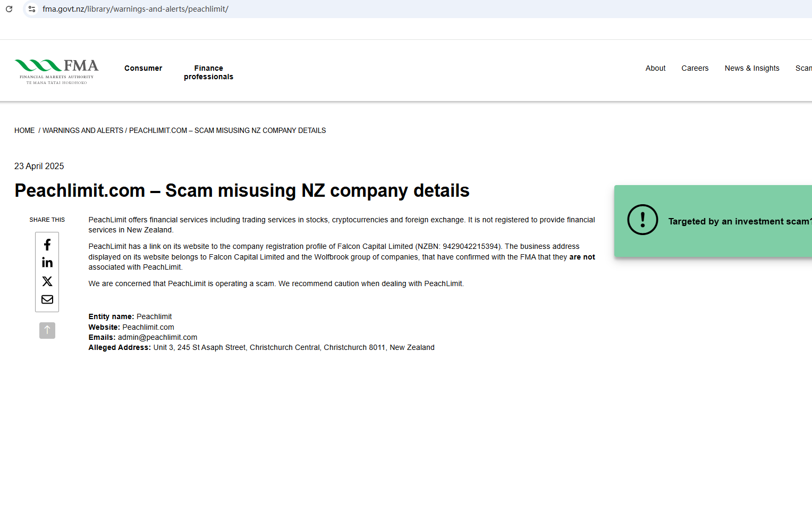Viewport: 812px width, 518px height.
Task: Open the Finance professionals menu
Action: coord(208,72)
